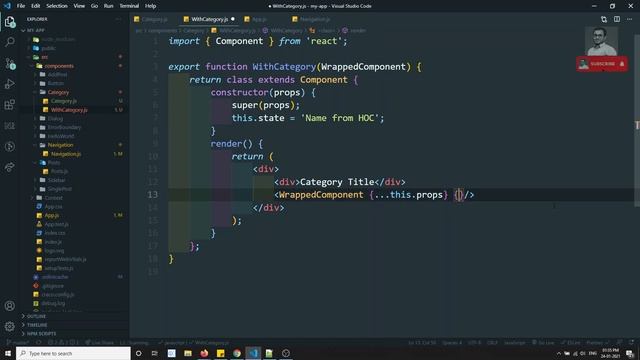The width and height of the screenshot is (640, 360).
Task: Open the Selection menu
Action: [57, 6]
